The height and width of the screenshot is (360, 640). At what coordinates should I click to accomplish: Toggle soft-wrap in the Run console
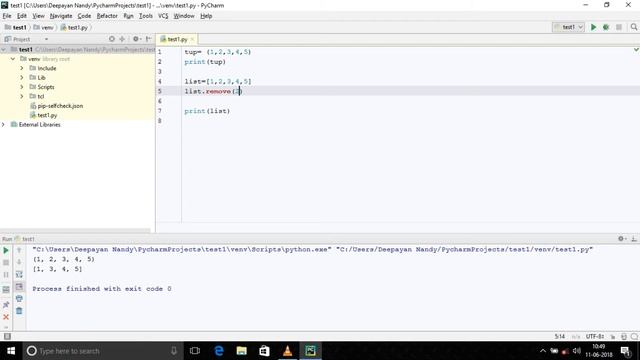coord(19,274)
